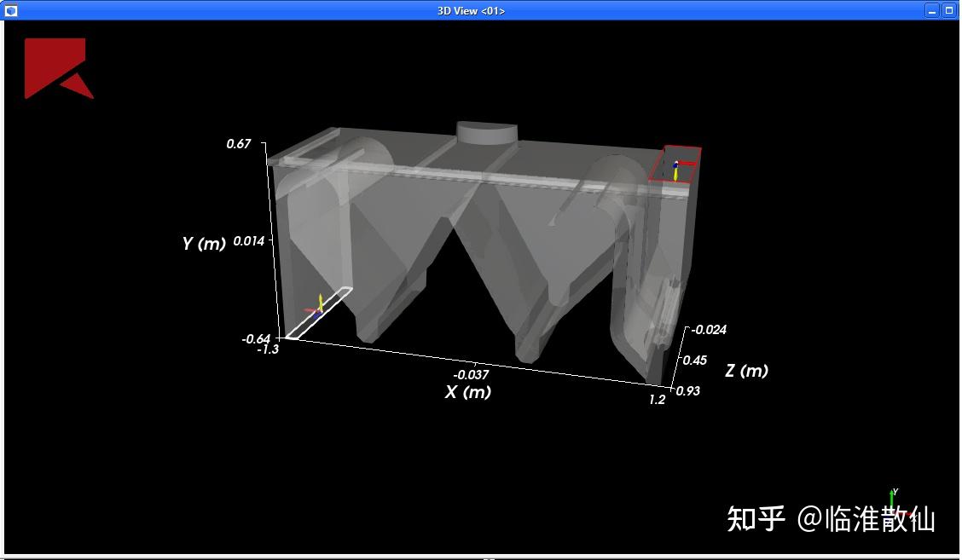The image size is (962, 560).
Task: Click the red Rocky logo
Action: tap(59, 68)
